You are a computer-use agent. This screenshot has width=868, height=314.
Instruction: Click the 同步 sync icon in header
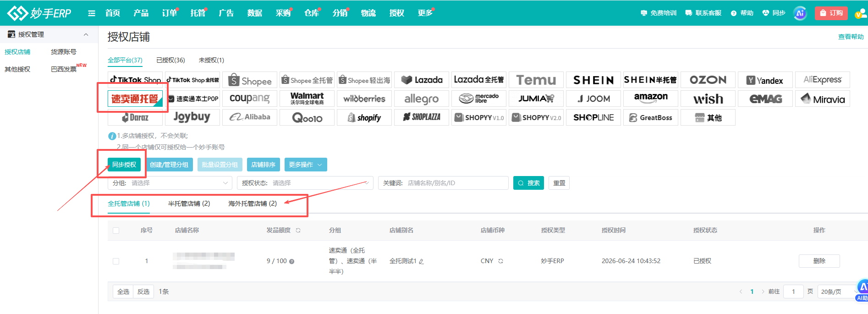774,13
